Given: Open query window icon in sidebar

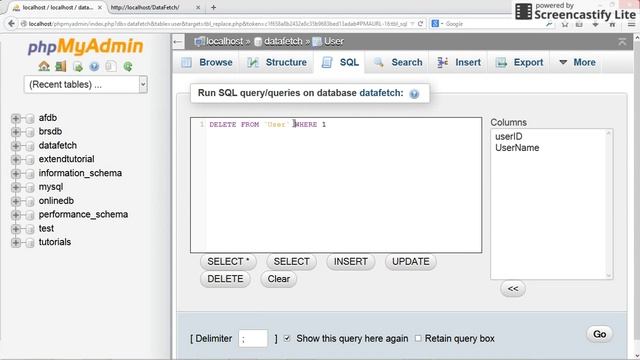Looking at the screenshot, I should (78, 66).
